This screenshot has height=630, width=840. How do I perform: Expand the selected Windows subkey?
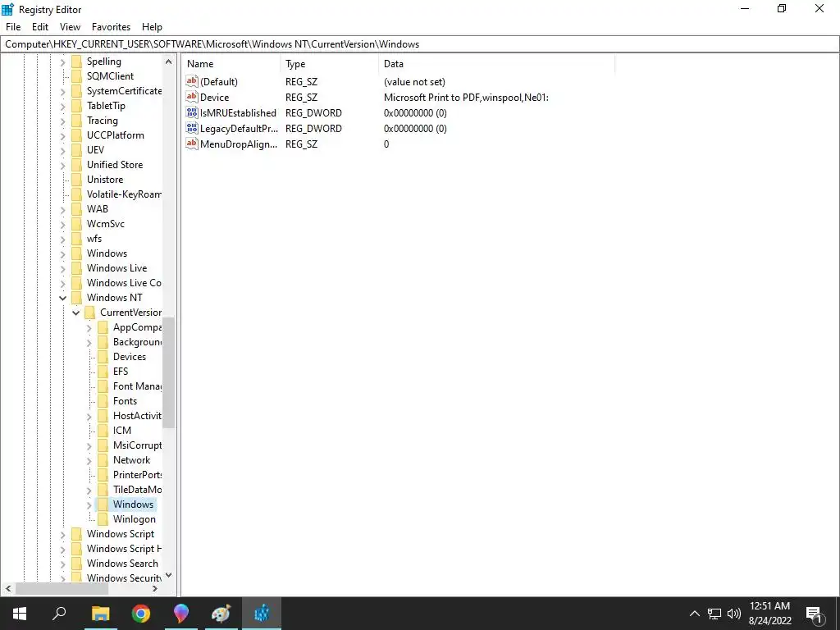pyautogui.click(x=89, y=504)
